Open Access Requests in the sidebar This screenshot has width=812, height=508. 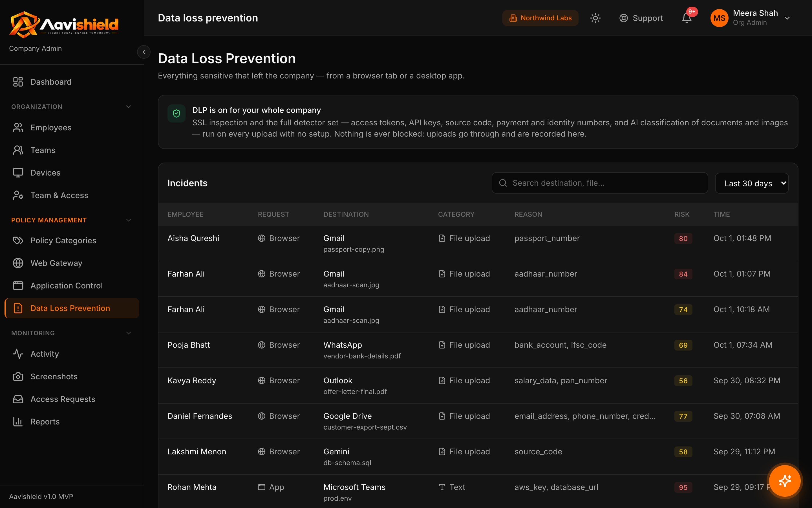click(x=72, y=399)
